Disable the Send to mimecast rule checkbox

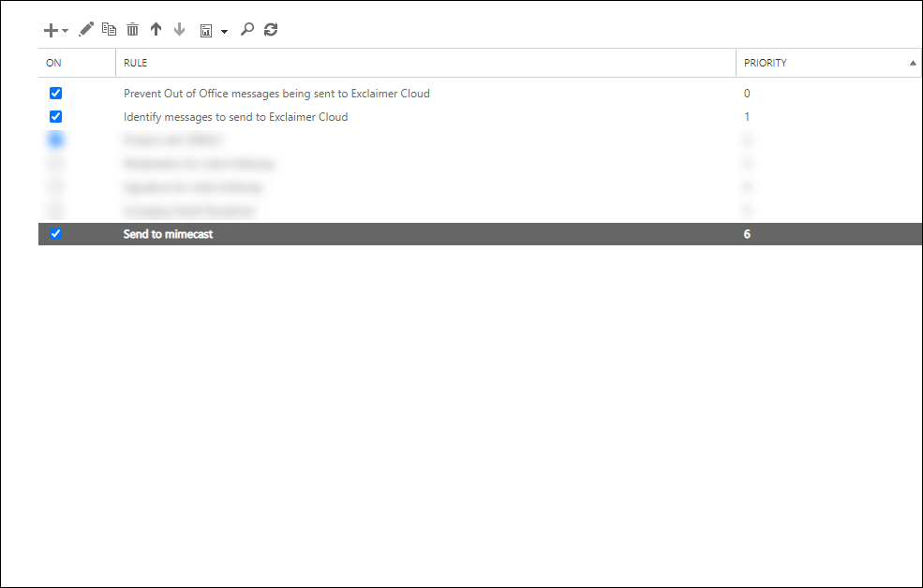coord(55,234)
